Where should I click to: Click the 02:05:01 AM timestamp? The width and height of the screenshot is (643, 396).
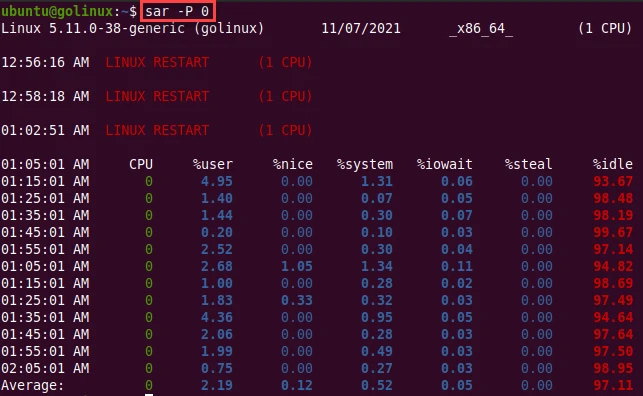click(x=45, y=368)
